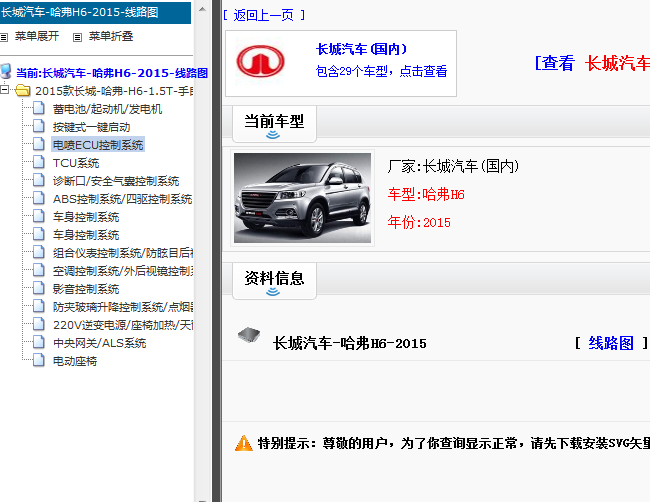Click document icon beside 诊断口/安全气囊控制系统
Viewport: 650px width, 502px height.
(x=39, y=180)
